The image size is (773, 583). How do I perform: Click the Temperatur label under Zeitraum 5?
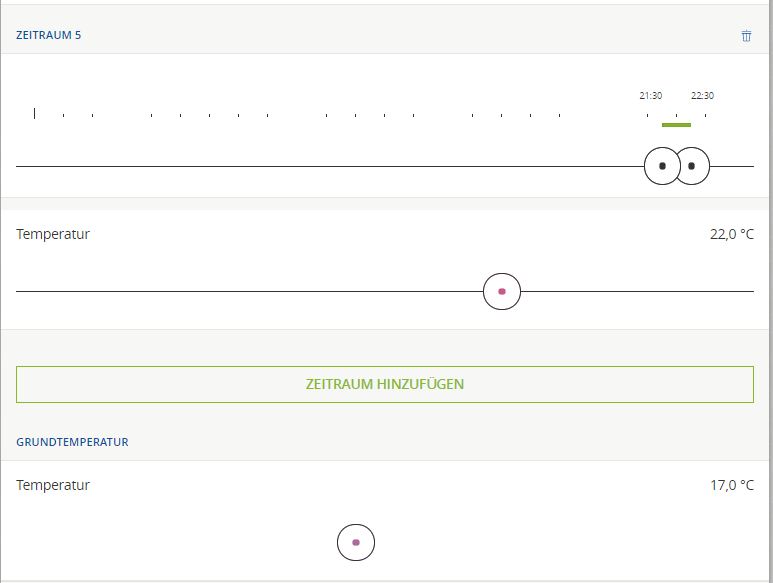pos(53,235)
